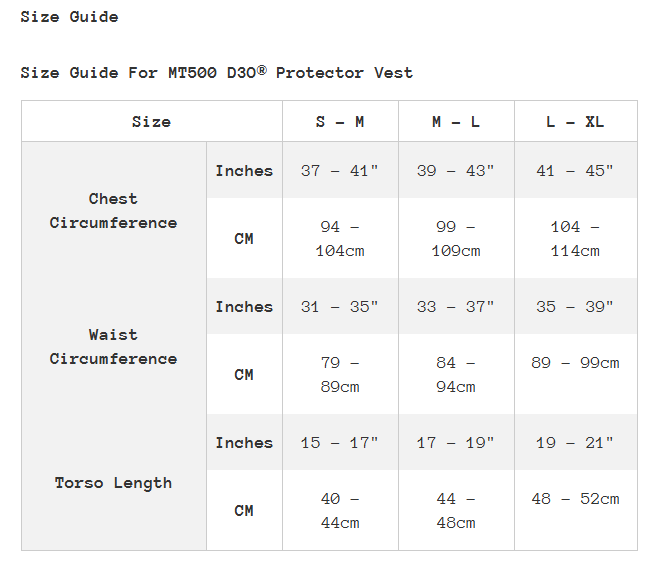The height and width of the screenshot is (565, 658).
Task: Click the 84 – 94cm waist cell
Action: point(456,375)
